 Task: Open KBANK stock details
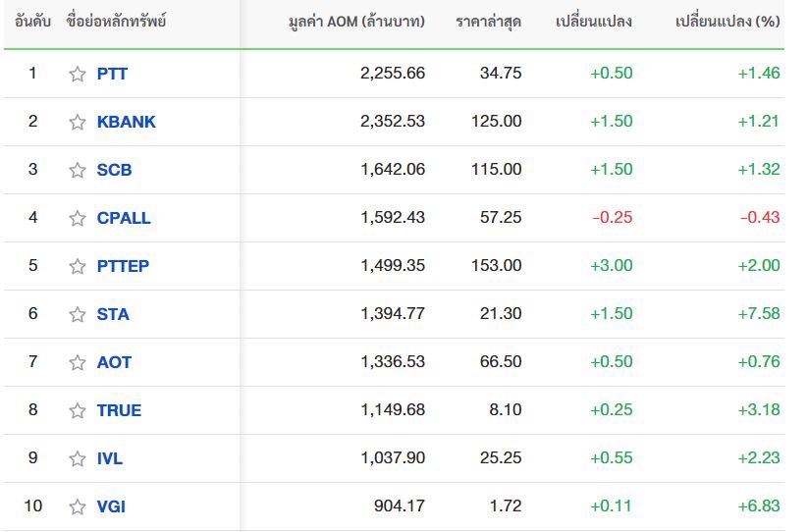[127, 122]
